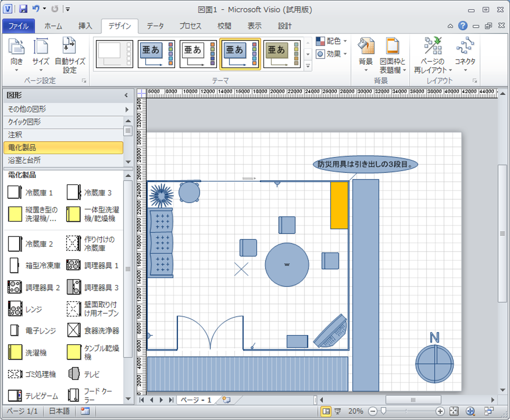This screenshot has width=510, height=420.
Task: Select the 電子レンジ stencil shape
Action: 32,330
